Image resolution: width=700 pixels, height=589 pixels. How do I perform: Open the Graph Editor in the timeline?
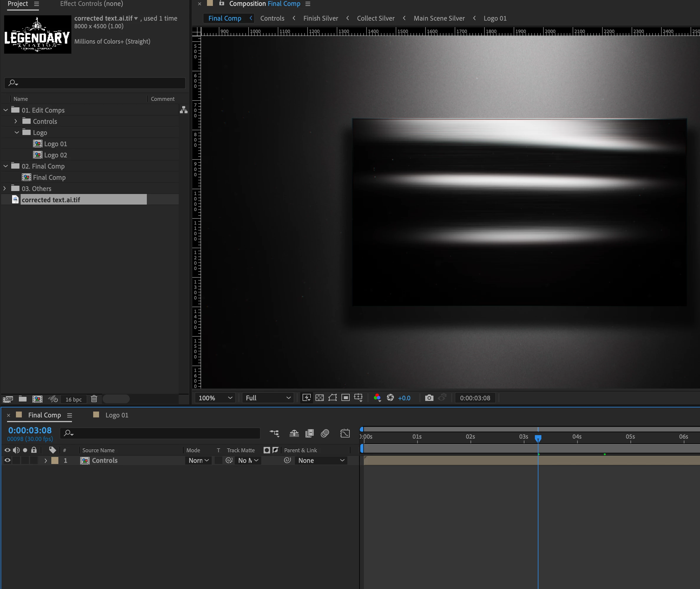(x=345, y=433)
